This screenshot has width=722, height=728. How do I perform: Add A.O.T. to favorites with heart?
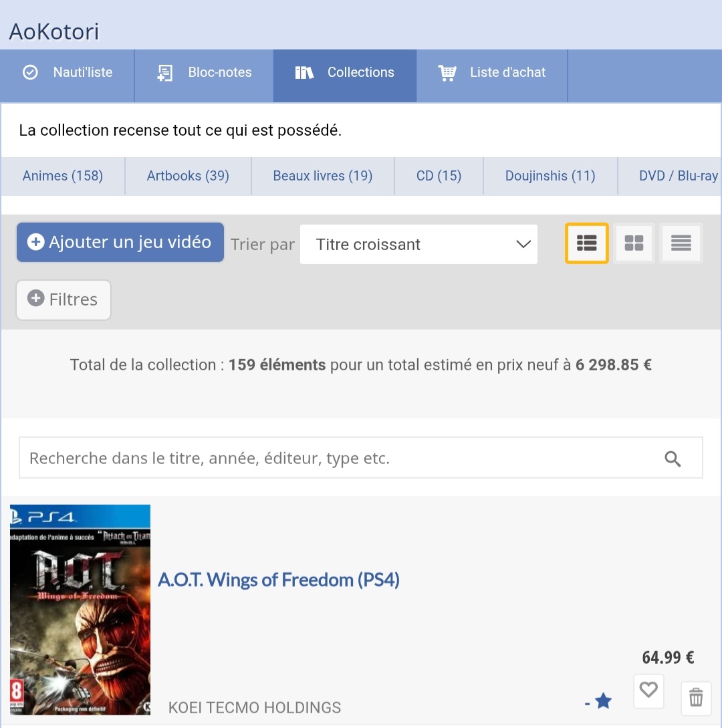click(648, 691)
